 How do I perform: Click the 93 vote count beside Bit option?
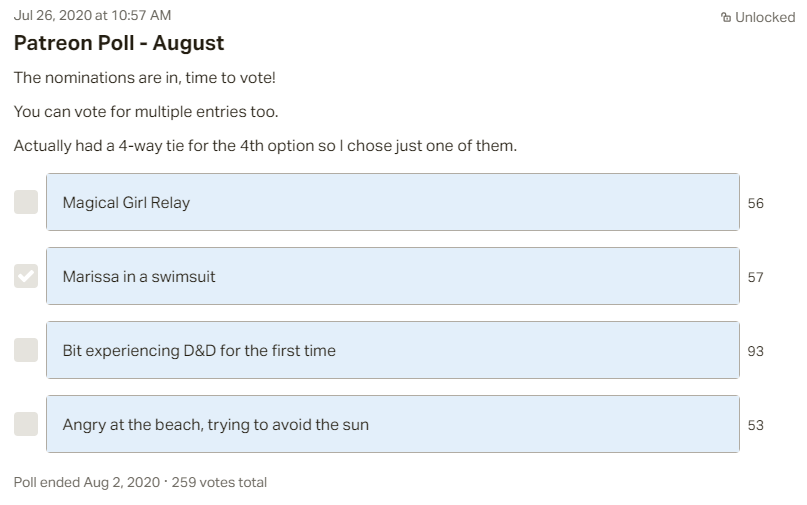pos(756,351)
